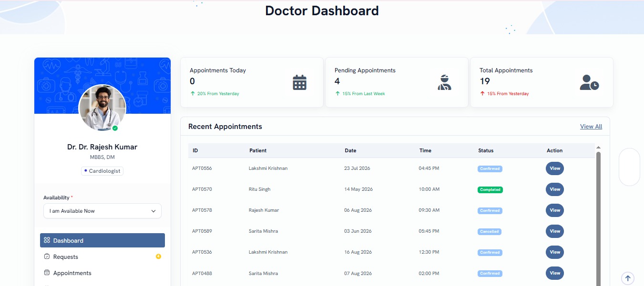The image size is (644, 286).
Task: Click the Status column header
Action: point(486,150)
